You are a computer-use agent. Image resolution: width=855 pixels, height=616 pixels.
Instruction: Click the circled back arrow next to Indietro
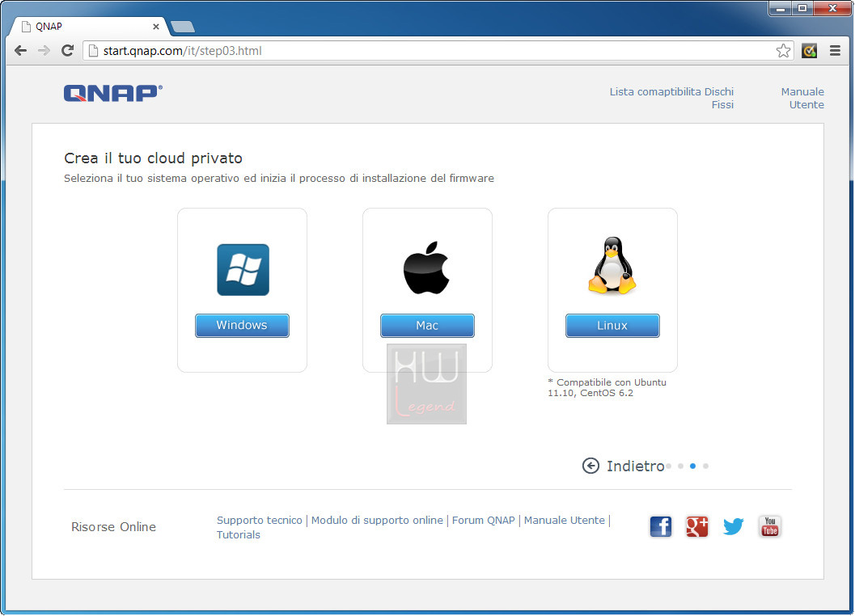coord(590,466)
